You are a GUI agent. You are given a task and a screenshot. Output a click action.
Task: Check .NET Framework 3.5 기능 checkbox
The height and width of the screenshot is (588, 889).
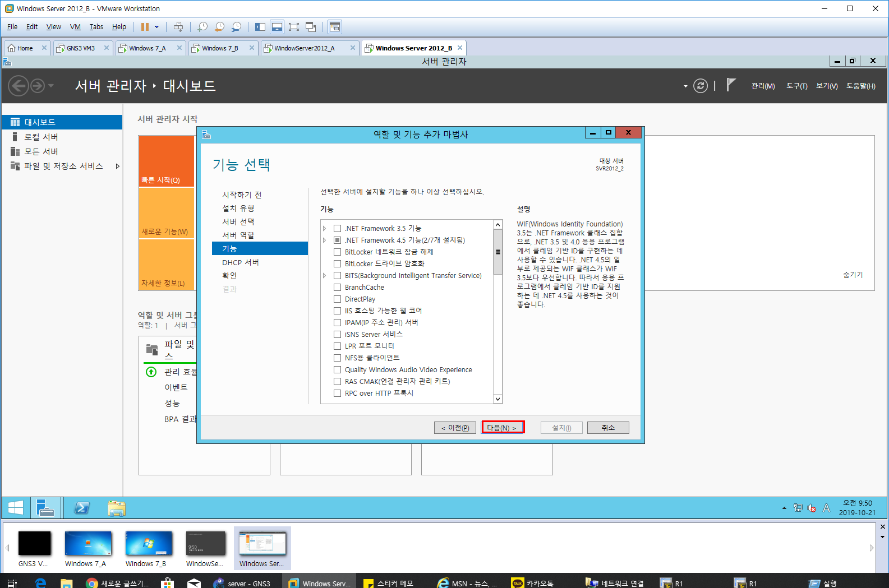pos(337,228)
